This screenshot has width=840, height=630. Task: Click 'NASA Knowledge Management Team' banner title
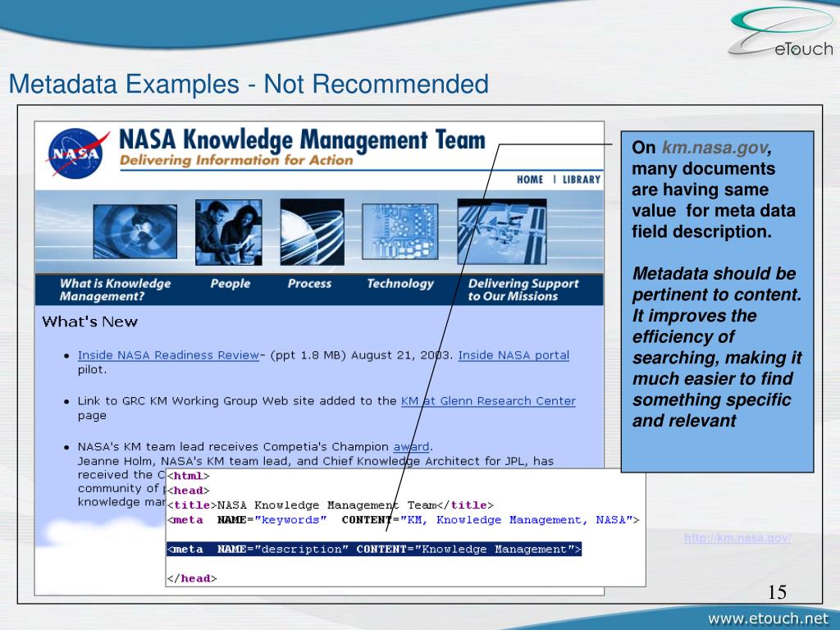coord(302,139)
